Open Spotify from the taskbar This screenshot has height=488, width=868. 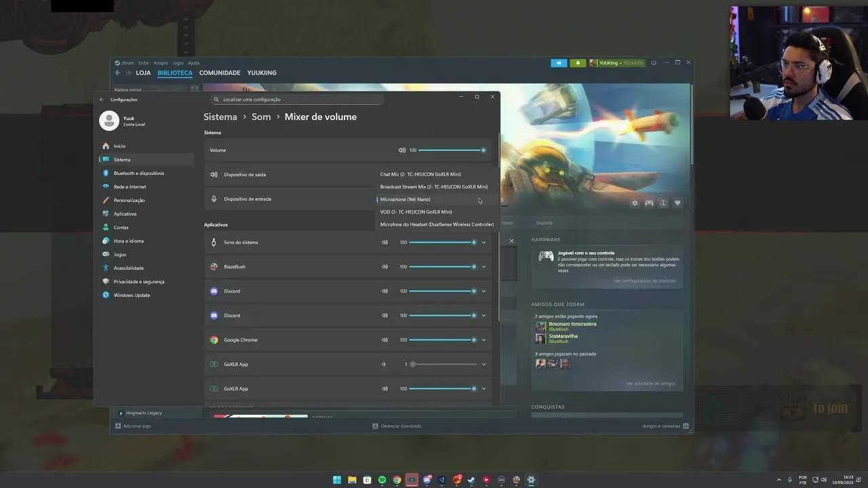382,480
